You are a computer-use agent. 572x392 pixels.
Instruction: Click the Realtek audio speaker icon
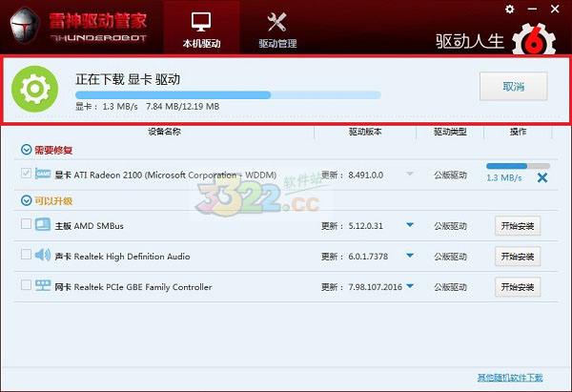point(43,255)
